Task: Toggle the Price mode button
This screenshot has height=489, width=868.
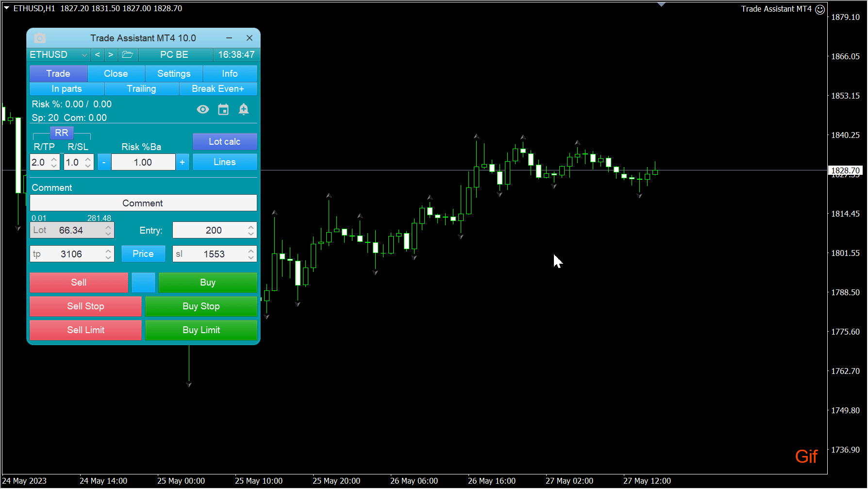Action: coord(143,253)
